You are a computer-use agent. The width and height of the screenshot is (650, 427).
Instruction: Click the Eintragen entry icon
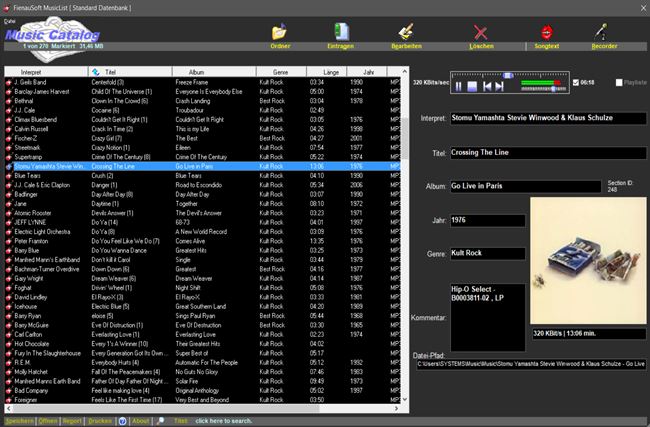tap(343, 33)
